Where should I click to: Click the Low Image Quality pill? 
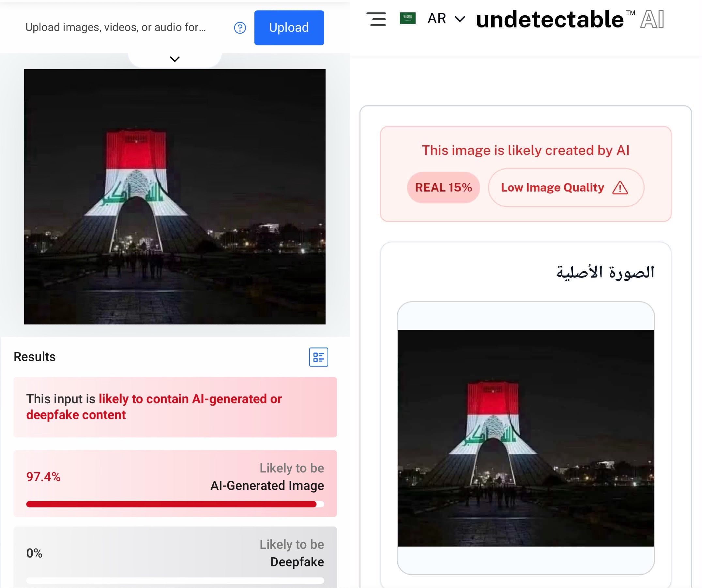tap(566, 188)
